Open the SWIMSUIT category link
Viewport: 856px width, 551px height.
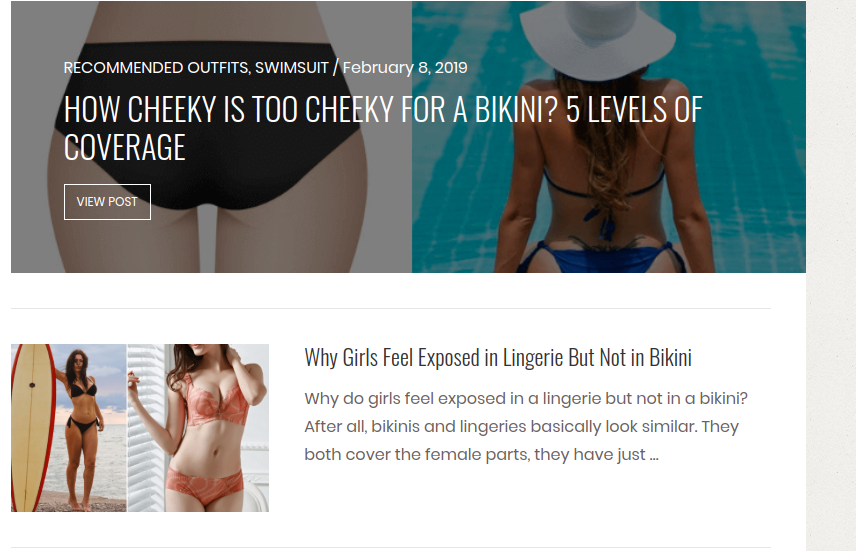(x=292, y=68)
